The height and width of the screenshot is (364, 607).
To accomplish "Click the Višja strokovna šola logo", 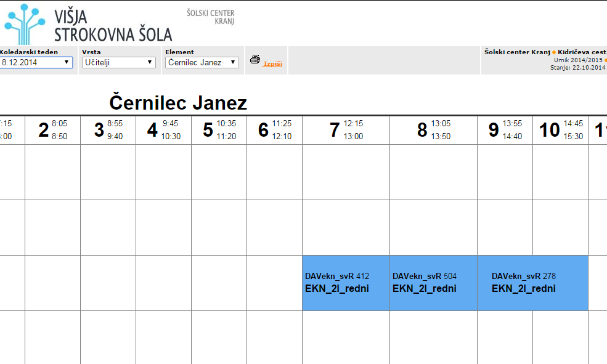I will [x=88, y=25].
